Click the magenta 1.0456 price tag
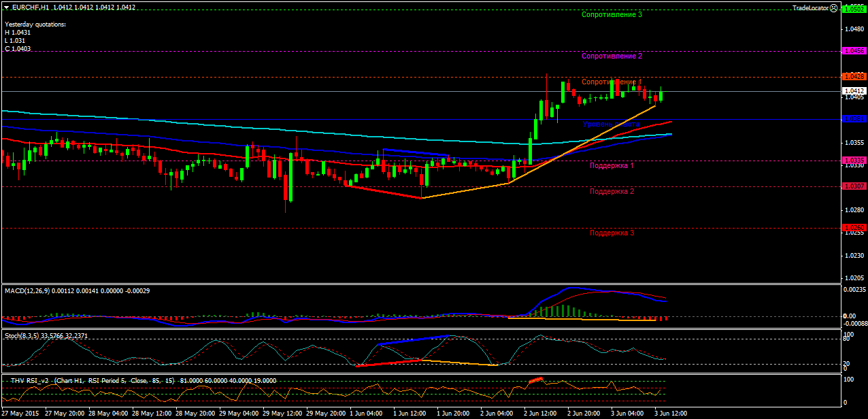The height and width of the screenshot is (419, 868). [x=854, y=51]
